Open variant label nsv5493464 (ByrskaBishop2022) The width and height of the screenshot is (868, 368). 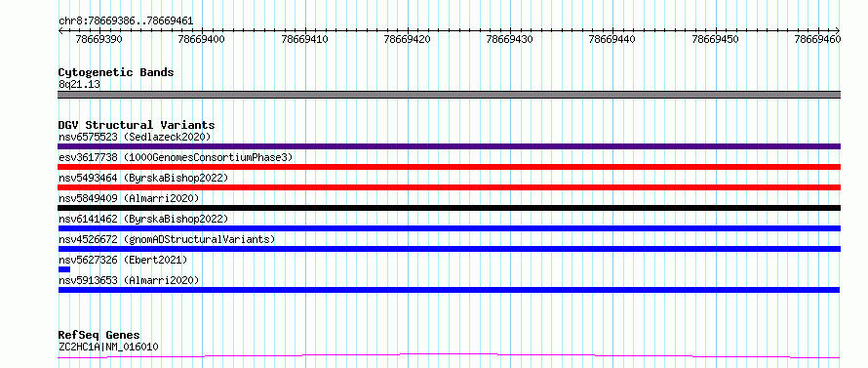tap(143, 178)
